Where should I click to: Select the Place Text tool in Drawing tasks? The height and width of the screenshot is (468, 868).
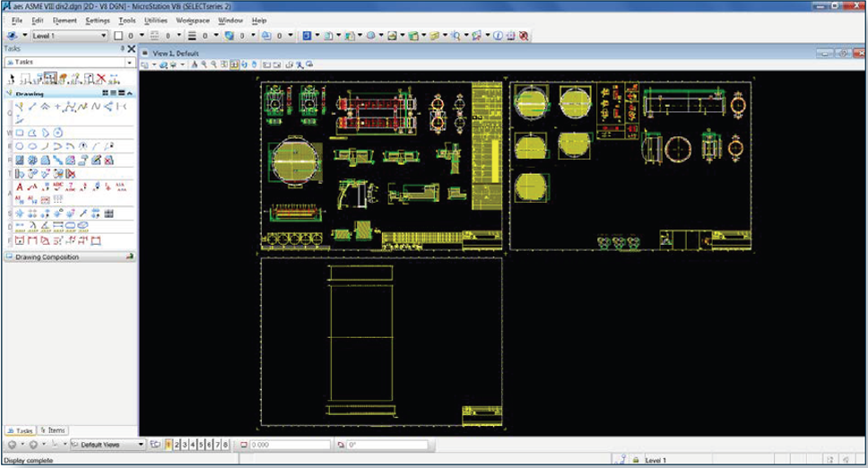[20, 186]
